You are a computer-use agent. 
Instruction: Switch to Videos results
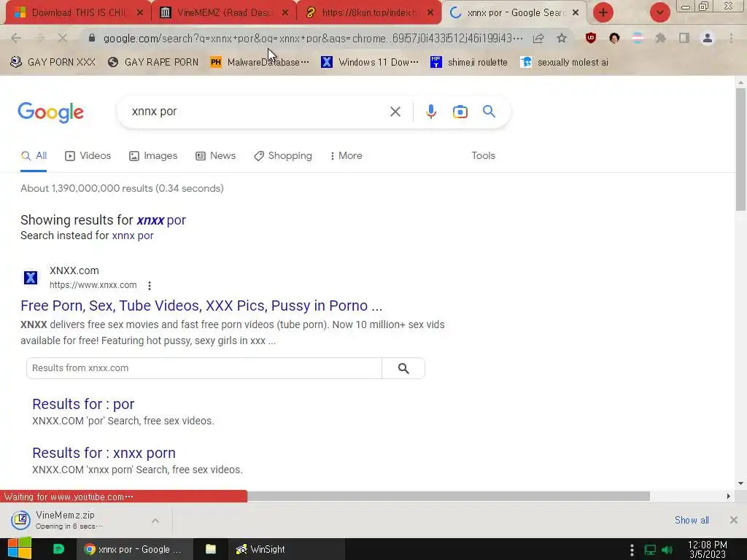(x=88, y=156)
